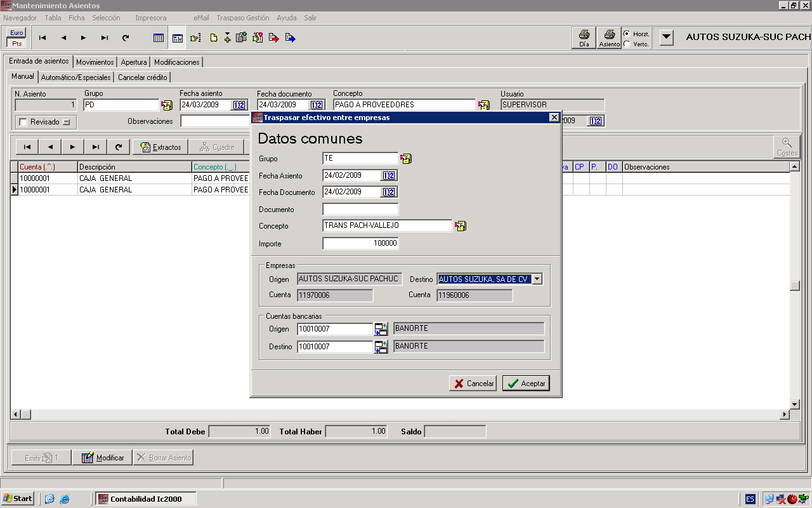Open table grid view icon
The image size is (812, 508).
[x=159, y=38]
